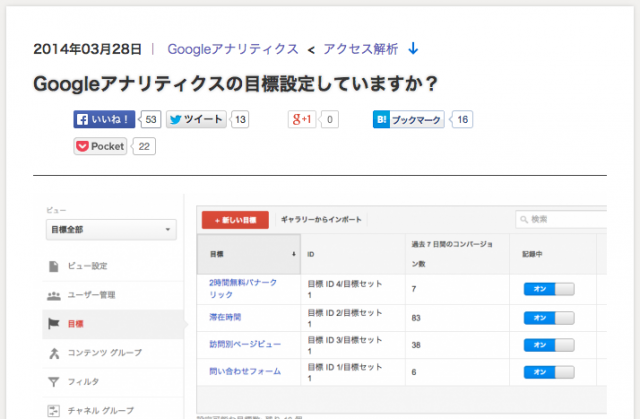Click the コンテンツ グループ person icon
640x419 pixels.
pos(54,353)
